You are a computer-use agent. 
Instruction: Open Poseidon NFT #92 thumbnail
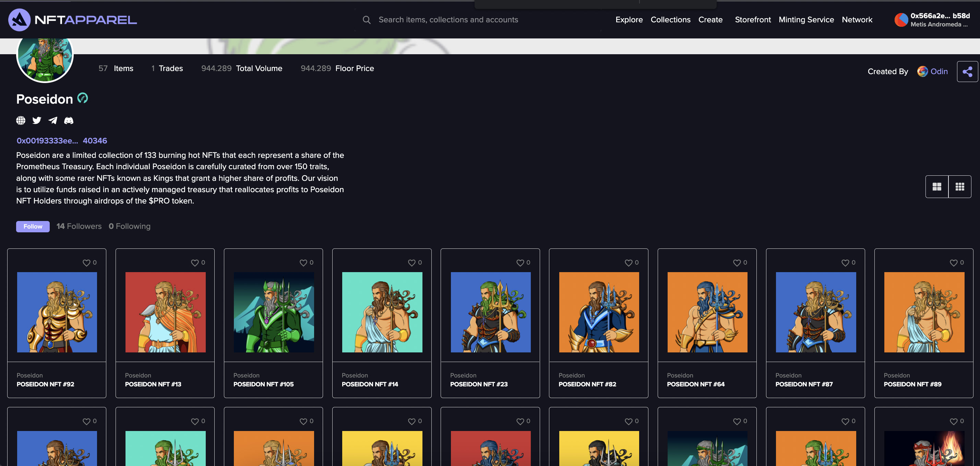[57, 312]
